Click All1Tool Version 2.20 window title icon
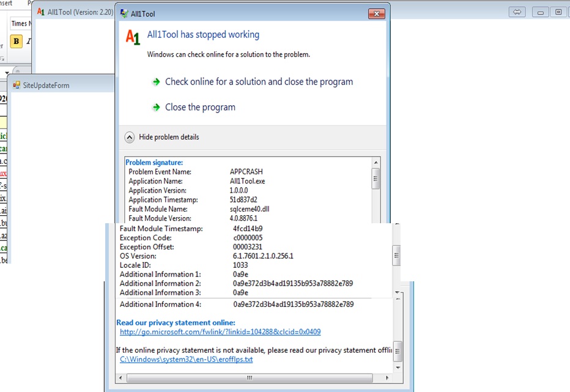 pyautogui.click(x=41, y=12)
